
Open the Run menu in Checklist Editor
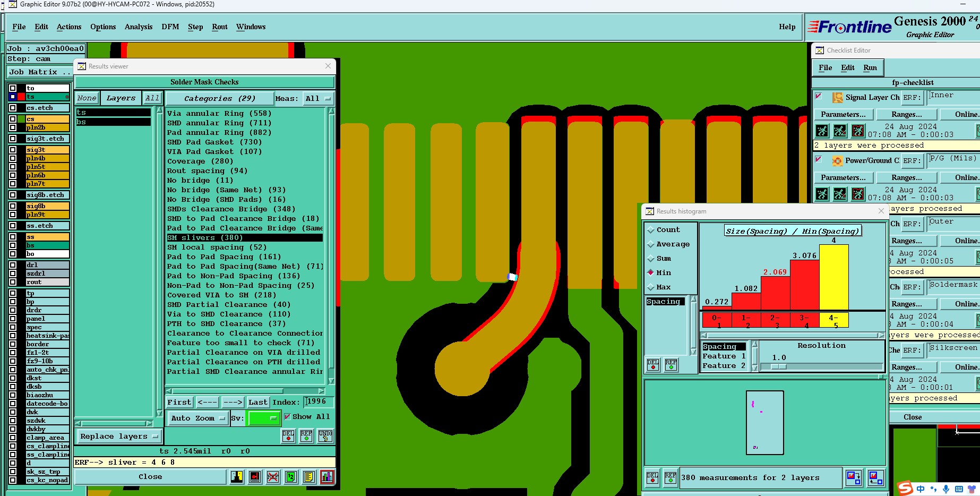click(870, 68)
